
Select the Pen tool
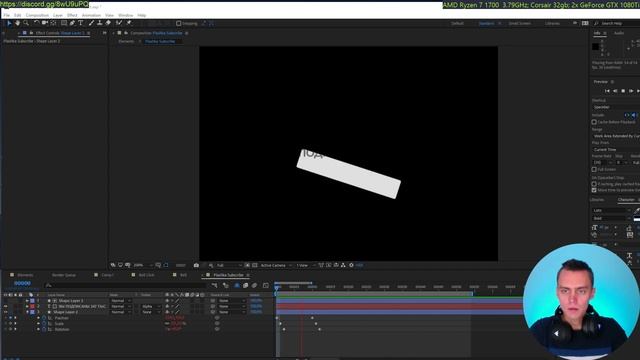coord(72,23)
